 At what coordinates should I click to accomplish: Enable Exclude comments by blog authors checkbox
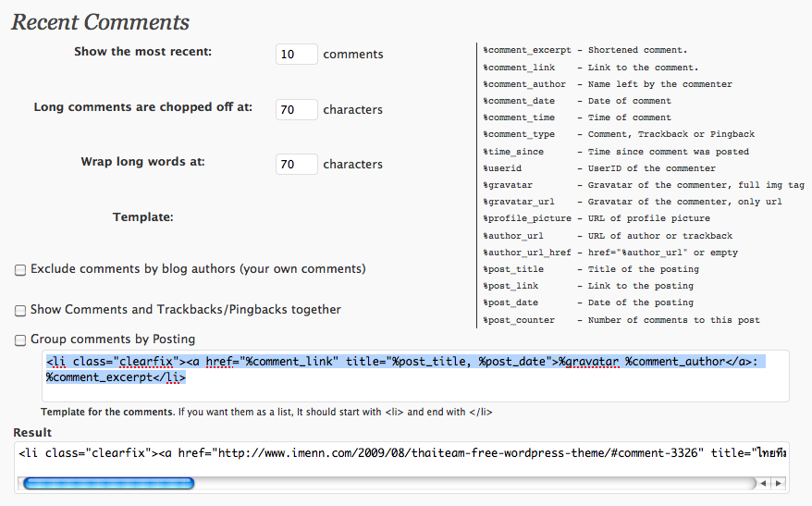[20, 270]
